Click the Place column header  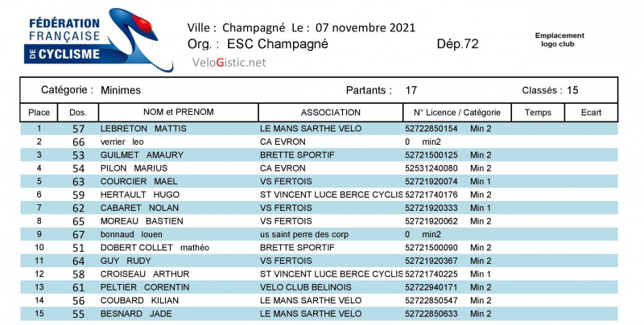click(x=39, y=113)
